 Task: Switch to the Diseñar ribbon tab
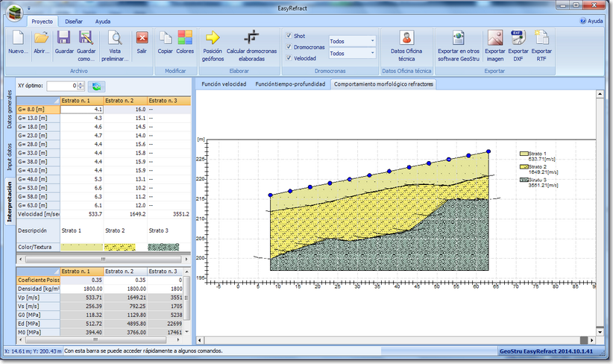tap(74, 22)
